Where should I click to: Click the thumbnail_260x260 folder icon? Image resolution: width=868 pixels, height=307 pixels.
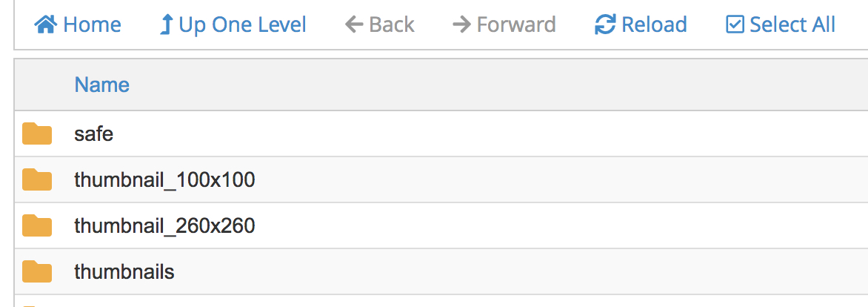37,225
